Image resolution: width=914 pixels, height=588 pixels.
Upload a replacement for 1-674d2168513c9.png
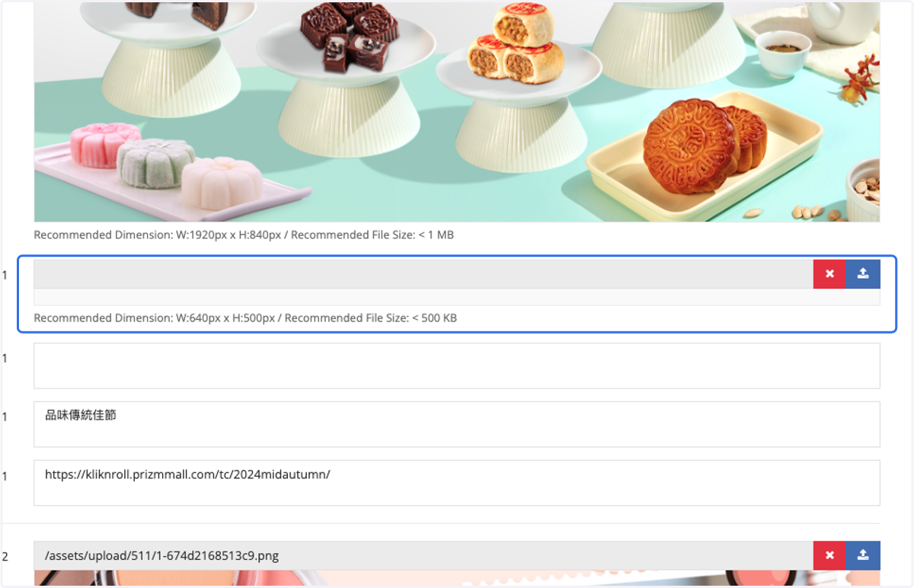pyautogui.click(x=863, y=556)
